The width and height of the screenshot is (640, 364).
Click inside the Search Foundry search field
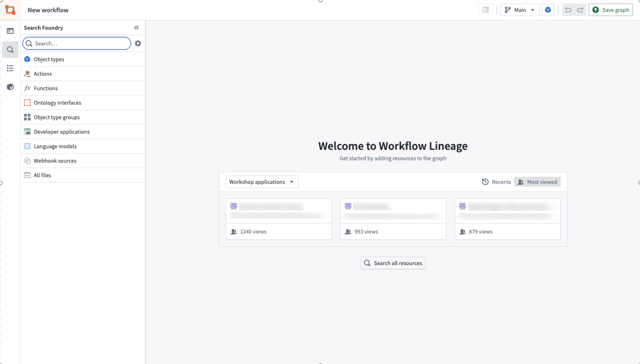76,43
